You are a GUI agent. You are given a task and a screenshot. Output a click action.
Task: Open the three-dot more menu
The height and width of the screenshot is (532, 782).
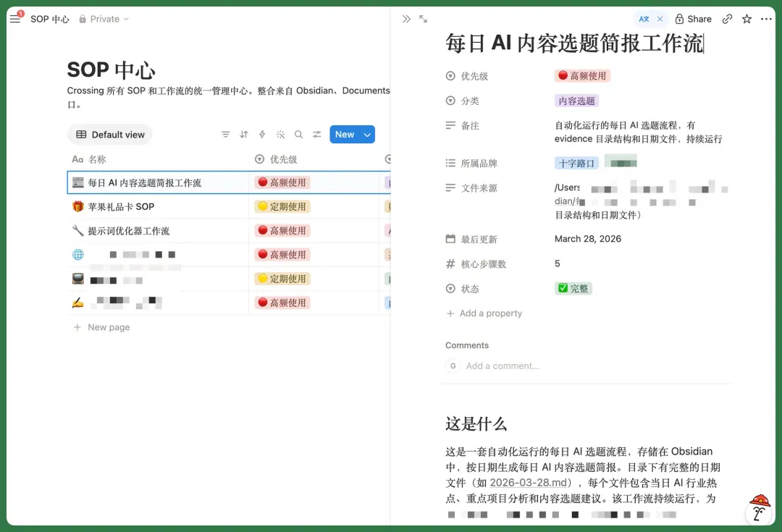click(x=766, y=19)
